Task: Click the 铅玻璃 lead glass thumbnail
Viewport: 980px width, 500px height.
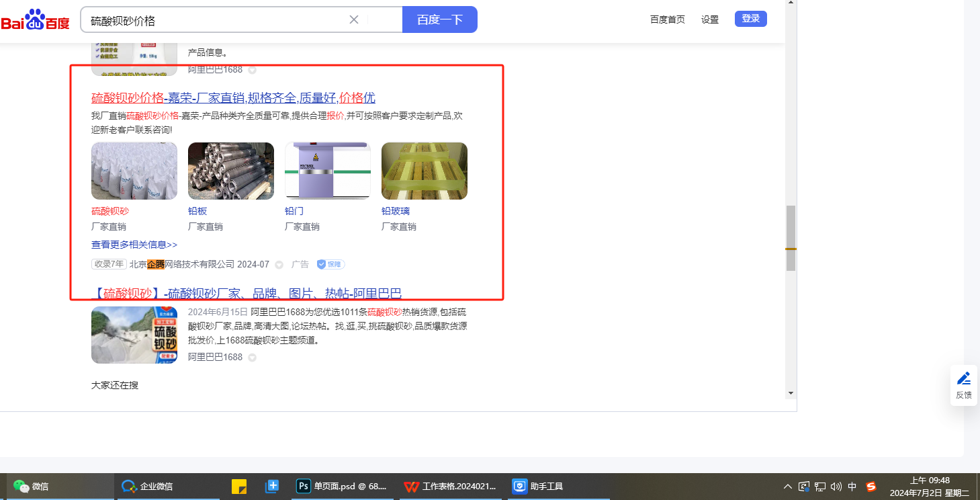Action: coord(425,171)
